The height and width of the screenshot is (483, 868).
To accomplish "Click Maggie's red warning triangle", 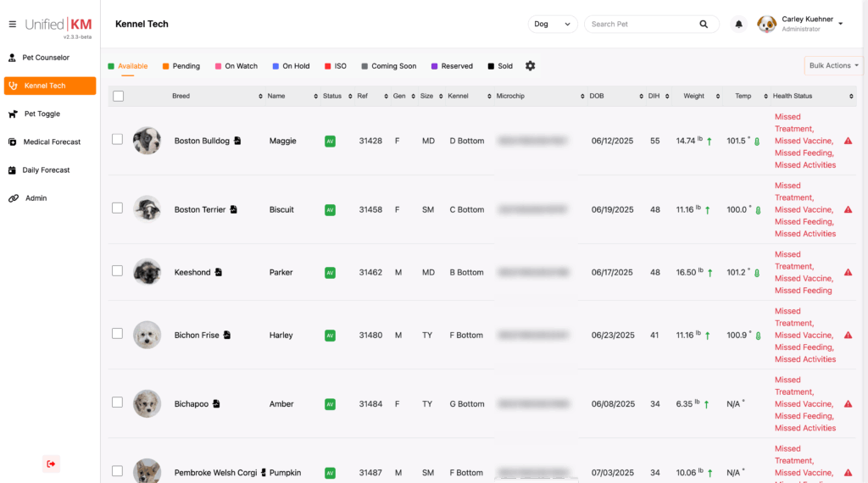I will [x=848, y=141].
